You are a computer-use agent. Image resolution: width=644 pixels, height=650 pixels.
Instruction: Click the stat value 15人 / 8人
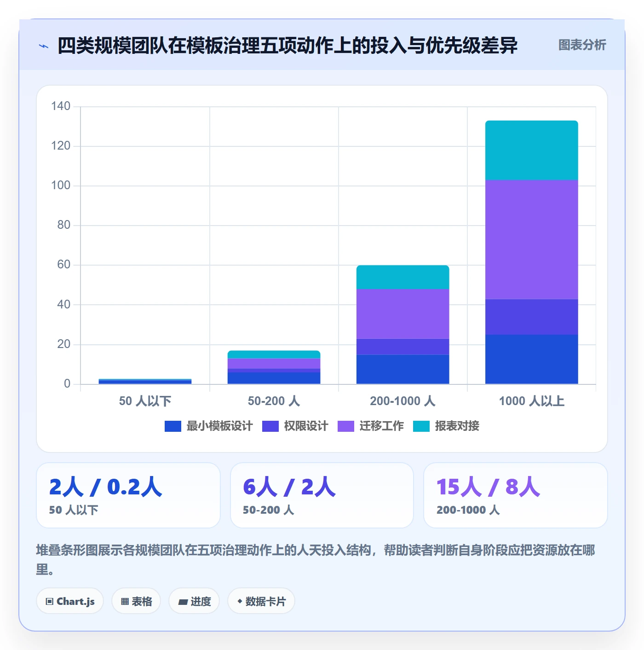tap(488, 487)
